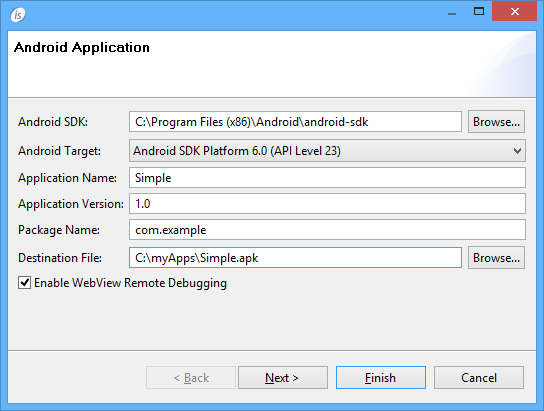The width and height of the screenshot is (544, 411).
Task: Close the dialog with the red X
Action: click(x=515, y=11)
